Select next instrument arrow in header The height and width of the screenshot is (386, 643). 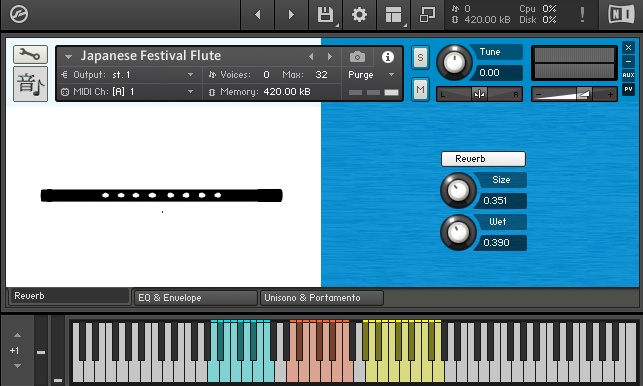pos(330,57)
